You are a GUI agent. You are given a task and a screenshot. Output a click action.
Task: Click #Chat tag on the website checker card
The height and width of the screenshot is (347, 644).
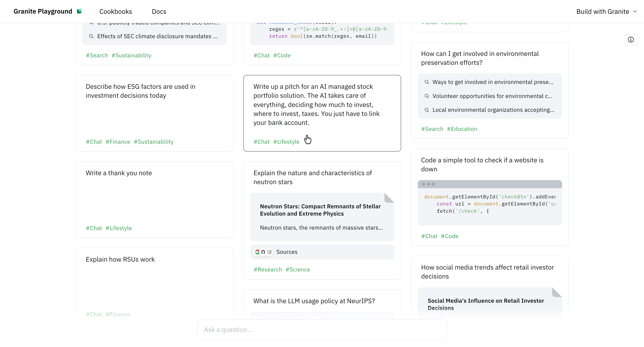coord(429,236)
